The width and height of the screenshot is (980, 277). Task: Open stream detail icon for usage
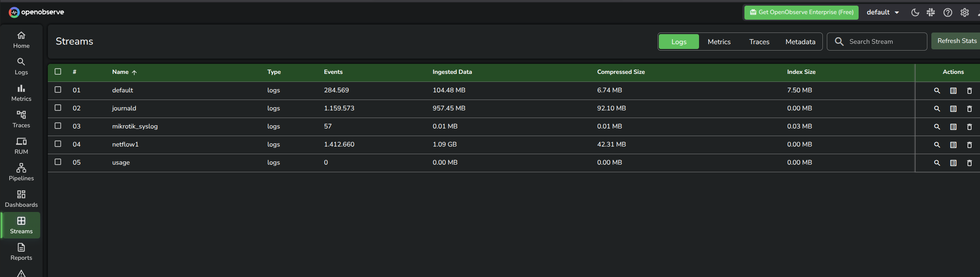click(x=953, y=163)
